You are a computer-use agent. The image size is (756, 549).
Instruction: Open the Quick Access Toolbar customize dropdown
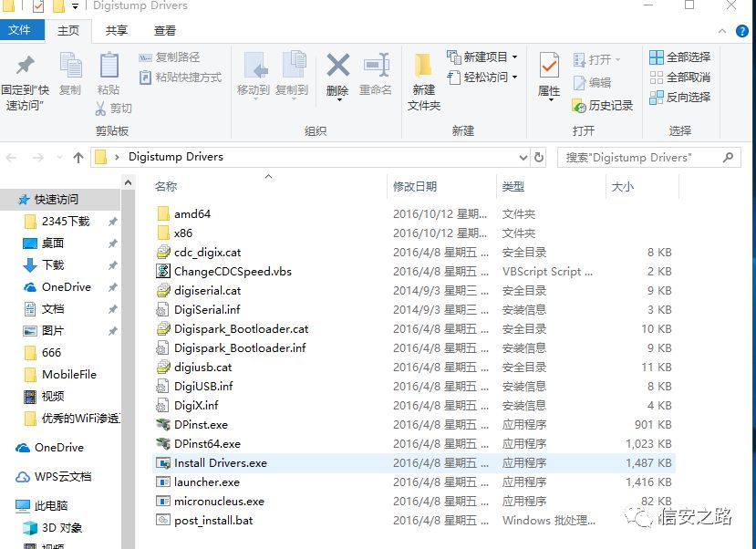point(75,6)
